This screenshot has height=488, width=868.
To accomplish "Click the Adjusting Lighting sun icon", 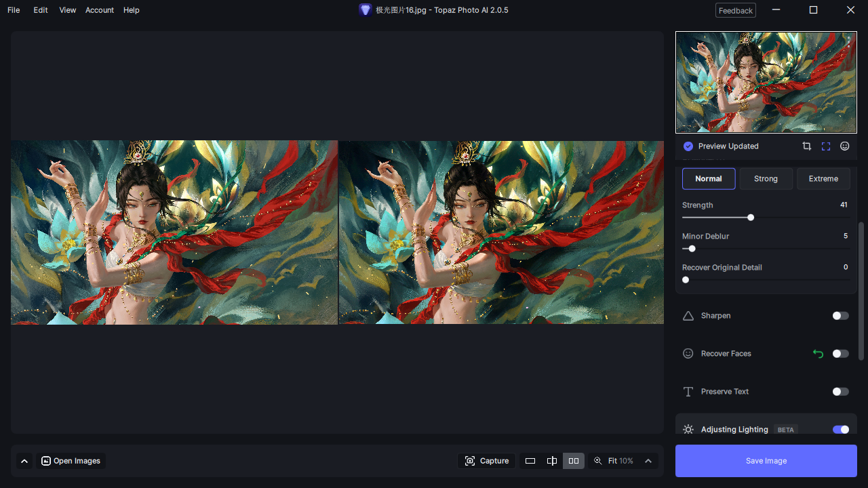I will pos(688,430).
